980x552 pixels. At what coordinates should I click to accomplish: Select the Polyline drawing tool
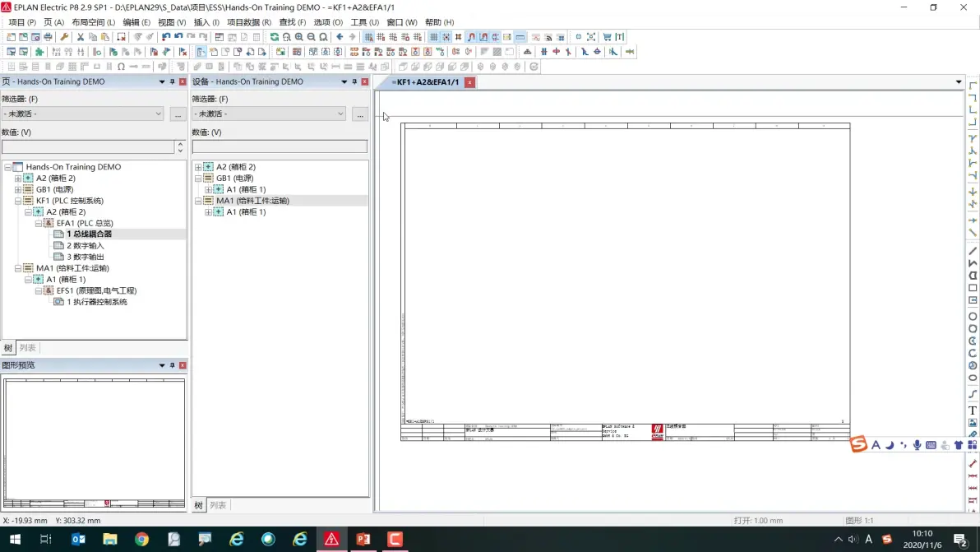[x=973, y=263]
